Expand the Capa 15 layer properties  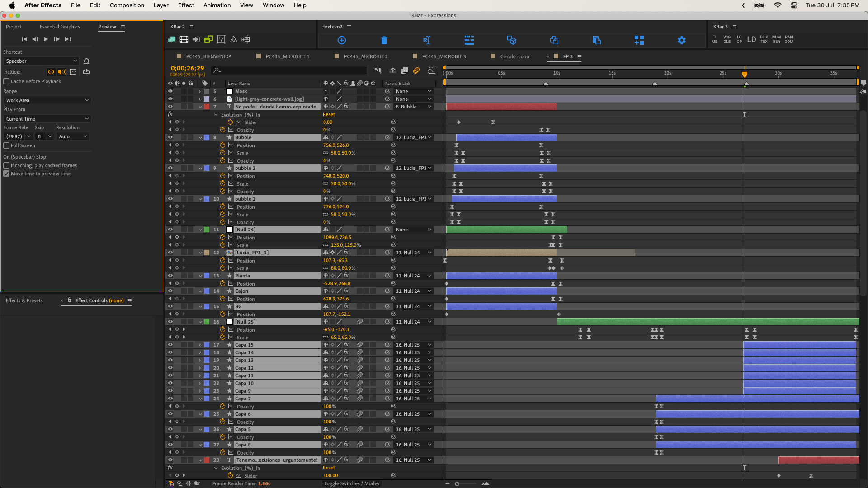click(200, 345)
